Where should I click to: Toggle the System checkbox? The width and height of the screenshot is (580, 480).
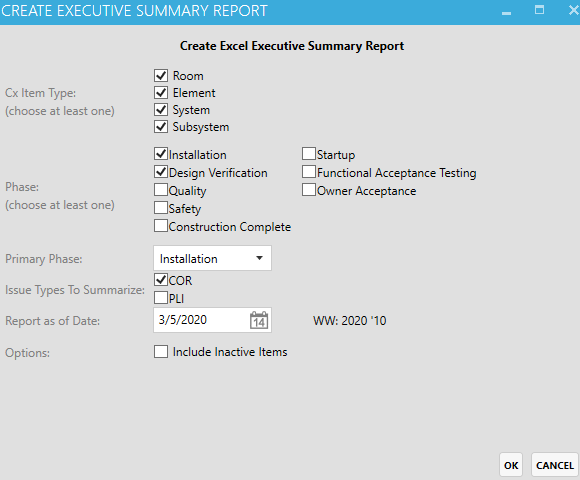coord(161,109)
